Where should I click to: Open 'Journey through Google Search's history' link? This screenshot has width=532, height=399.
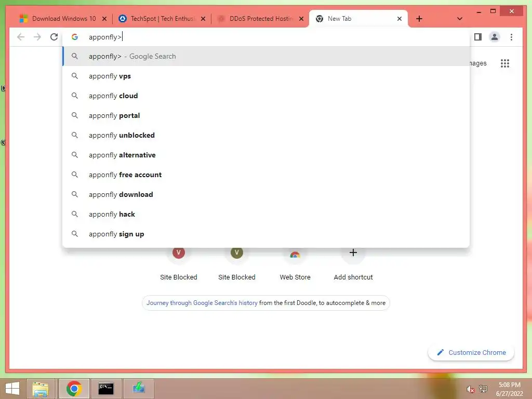coord(202,303)
